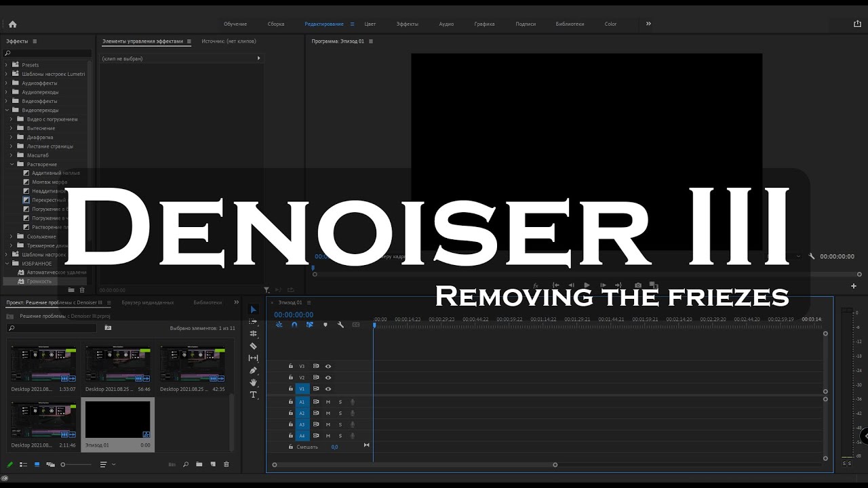Open project panel sort dropdown

tap(107, 464)
